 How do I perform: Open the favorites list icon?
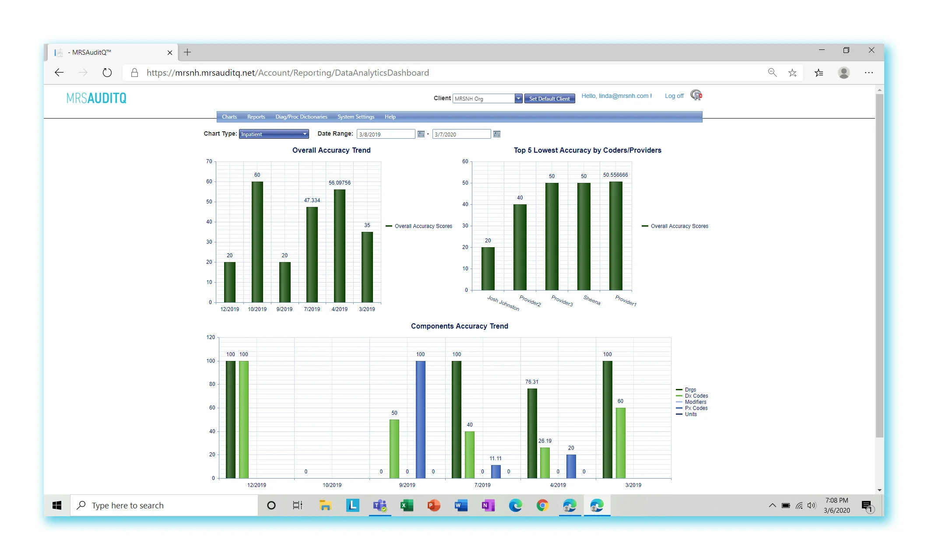(x=819, y=73)
